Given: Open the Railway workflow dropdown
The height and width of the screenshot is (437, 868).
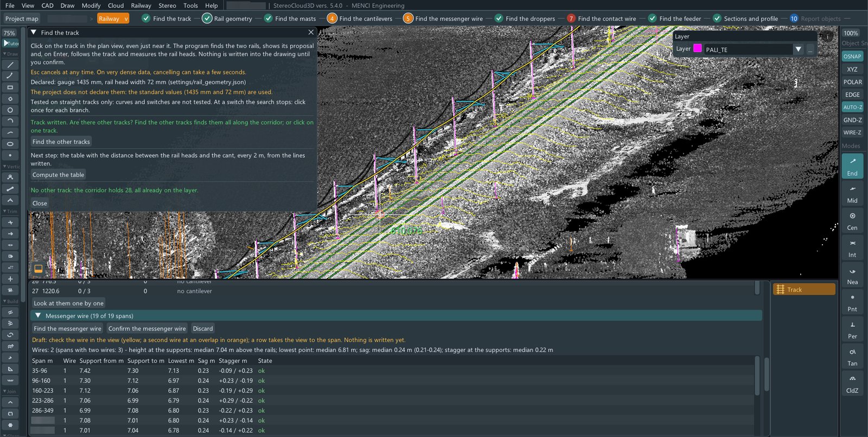Looking at the screenshot, I should tap(113, 18).
